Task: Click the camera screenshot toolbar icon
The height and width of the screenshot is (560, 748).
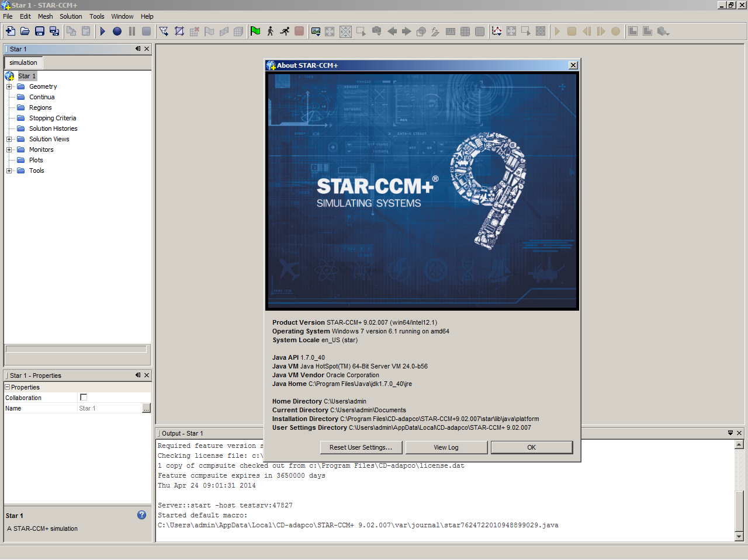Action: pos(377,31)
